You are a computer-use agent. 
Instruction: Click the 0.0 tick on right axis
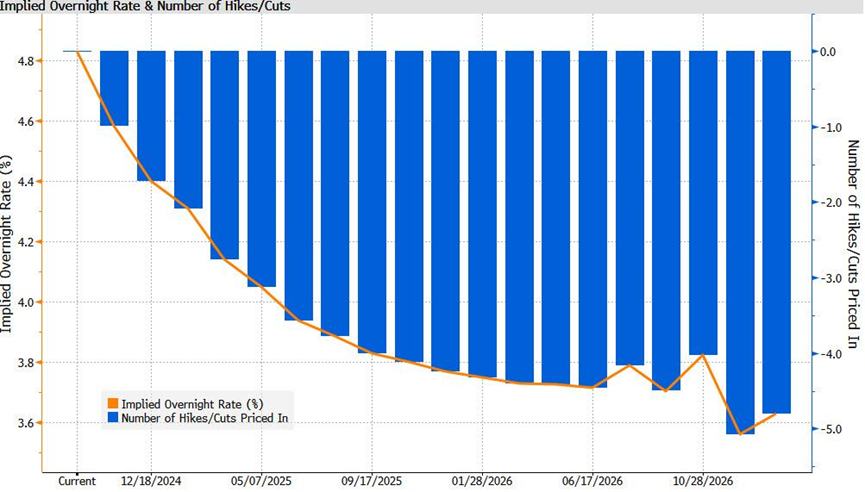(x=828, y=51)
